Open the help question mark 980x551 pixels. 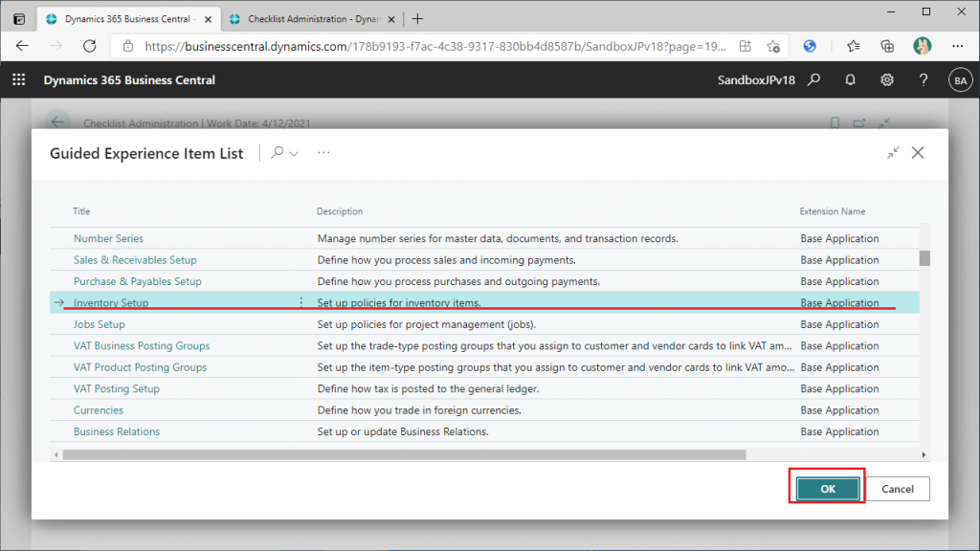(924, 80)
